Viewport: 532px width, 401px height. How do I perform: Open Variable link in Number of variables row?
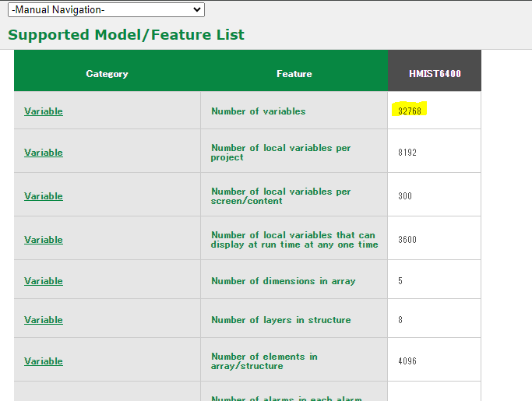[x=44, y=111]
